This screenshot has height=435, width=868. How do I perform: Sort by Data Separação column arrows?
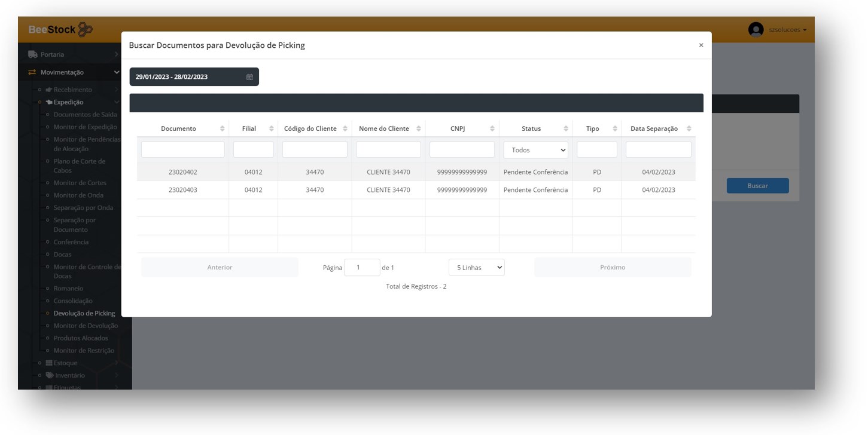pyautogui.click(x=689, y=129)
